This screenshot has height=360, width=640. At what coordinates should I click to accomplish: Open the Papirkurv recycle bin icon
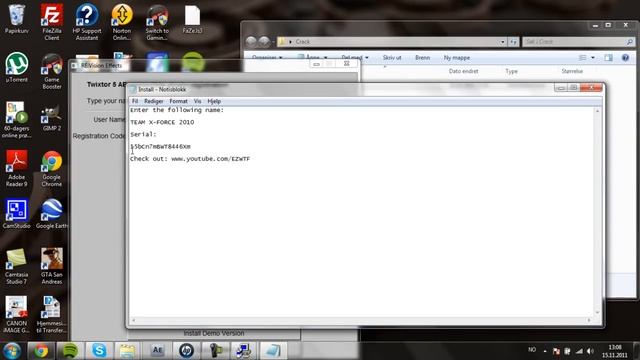point(16,19)
